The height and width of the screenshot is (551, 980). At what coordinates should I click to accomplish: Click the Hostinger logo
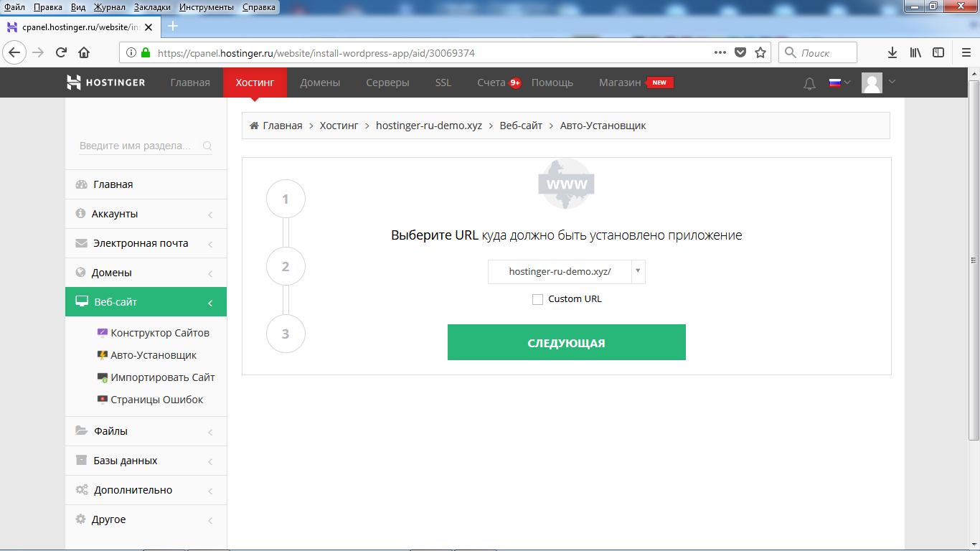pyautogui.click(x=105, y=83)
